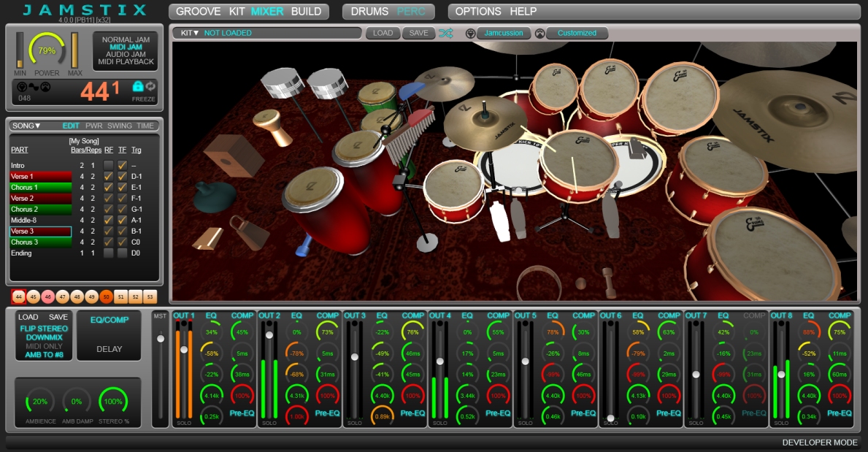Select bar marker 50
The image size is (868, 452).
tap(107, 297)
